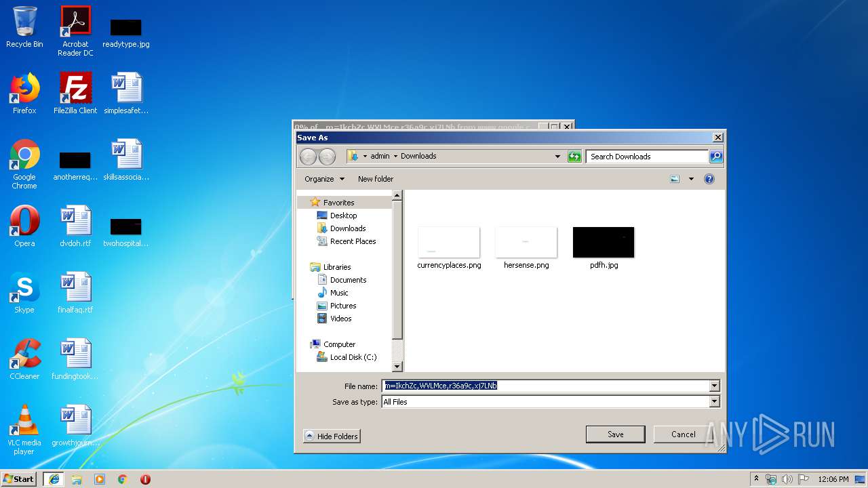Select dvdoh.rtf on the desktop
Viewport: 868px width, 488px height.
pyautogui.click(x=75, y=226)
